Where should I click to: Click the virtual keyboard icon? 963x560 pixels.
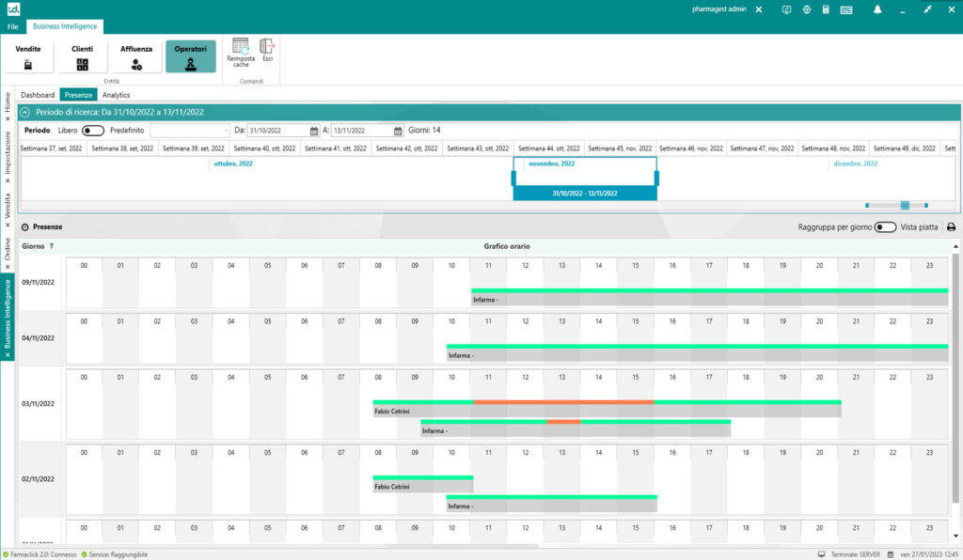pyautogui.click(x=846, y=9)
